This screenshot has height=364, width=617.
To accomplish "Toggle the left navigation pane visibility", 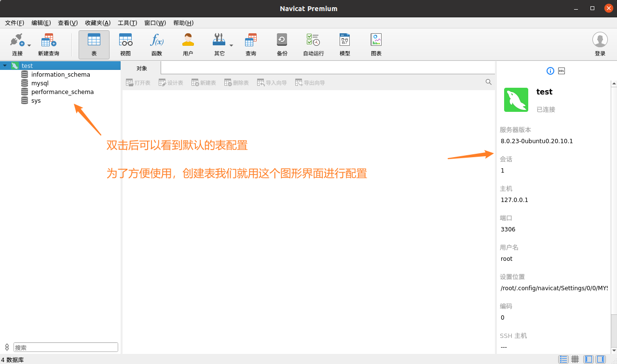I will (x=589, y=359).
